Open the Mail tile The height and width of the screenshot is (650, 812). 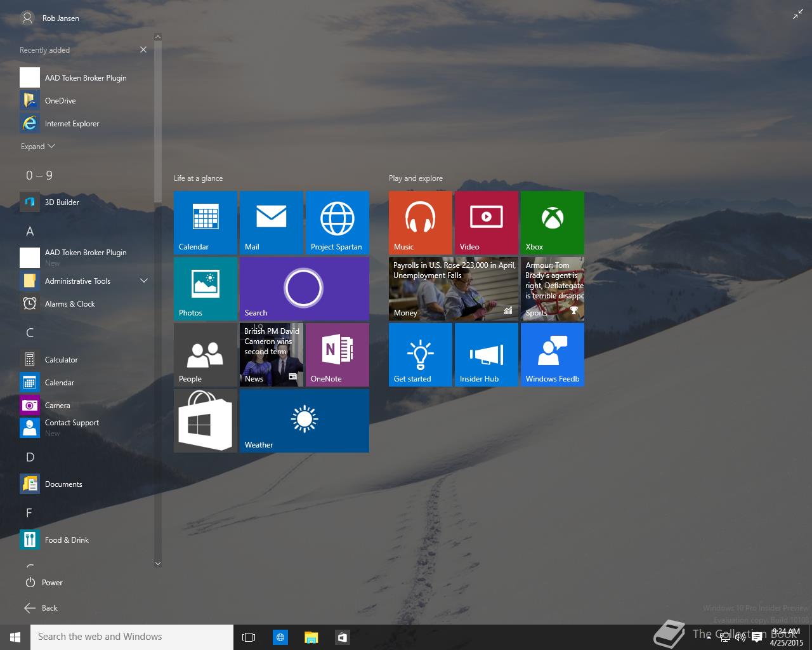point(272,223)
